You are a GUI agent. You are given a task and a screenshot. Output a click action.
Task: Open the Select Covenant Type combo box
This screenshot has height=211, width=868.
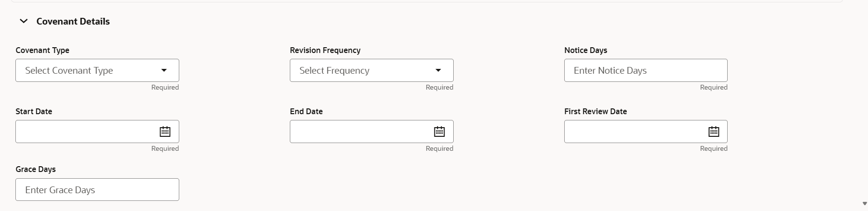(97, 70)
